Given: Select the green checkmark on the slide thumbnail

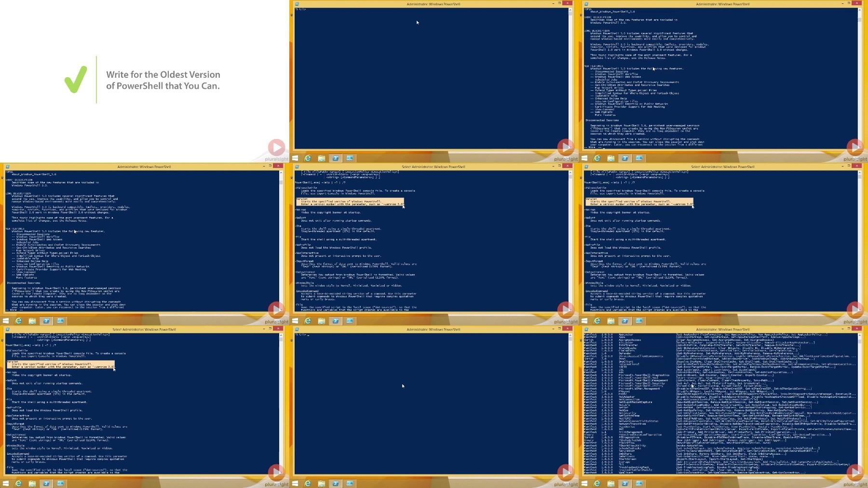Looking at the screenshot, I should (76, 80).
